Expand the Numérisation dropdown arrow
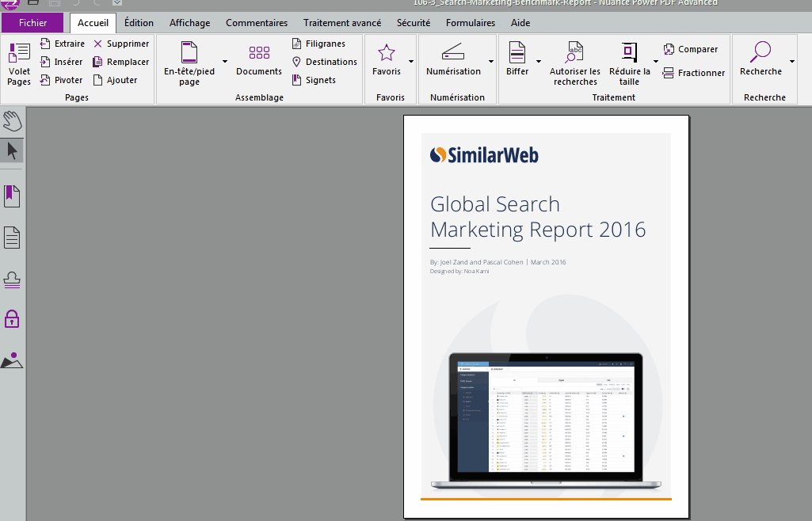Viewport: 812px width, 521px height. (491, 61)
